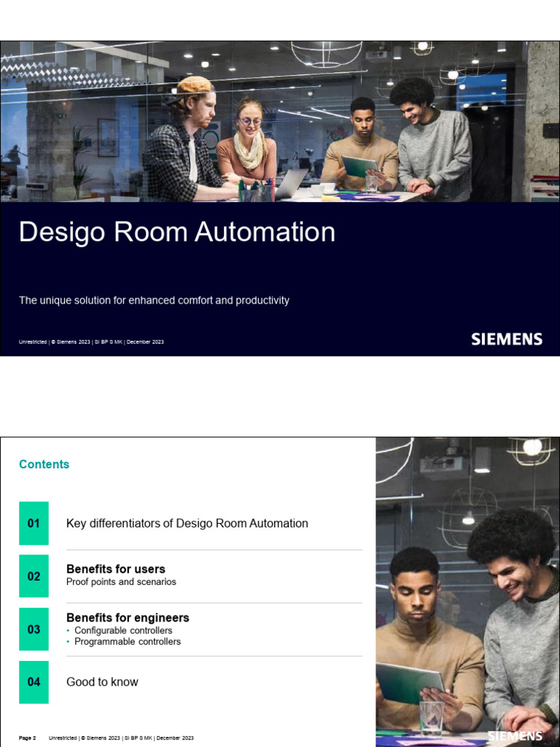560x747 pixels.
Task: Go to the 'Benefits for engineers' heading
Action: coord(128,618)
